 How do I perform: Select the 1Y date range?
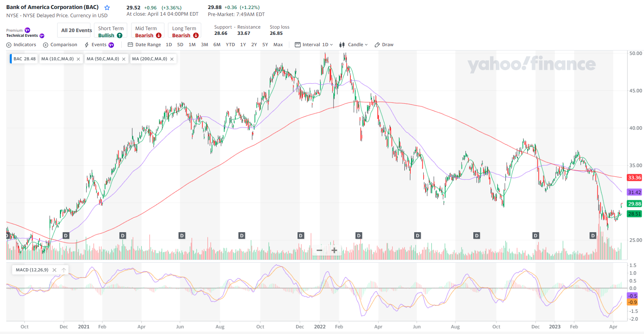243,45
